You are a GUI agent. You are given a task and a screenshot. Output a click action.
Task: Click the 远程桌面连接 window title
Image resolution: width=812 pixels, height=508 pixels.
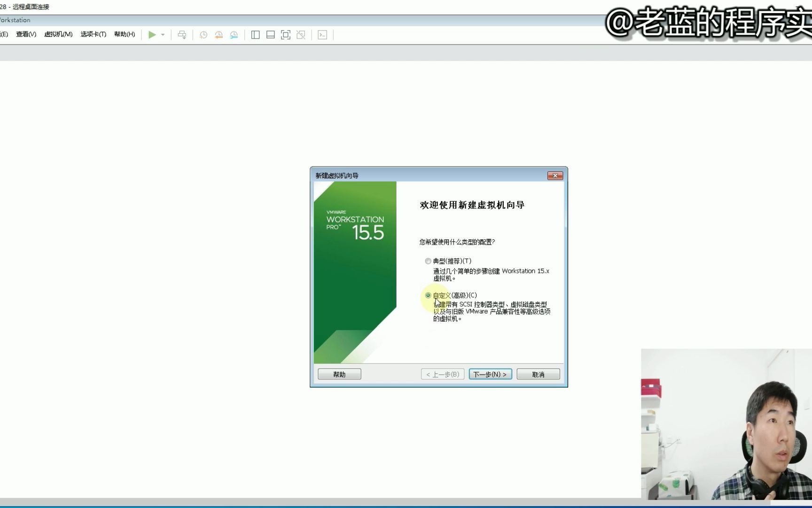[x=31, y=7]
